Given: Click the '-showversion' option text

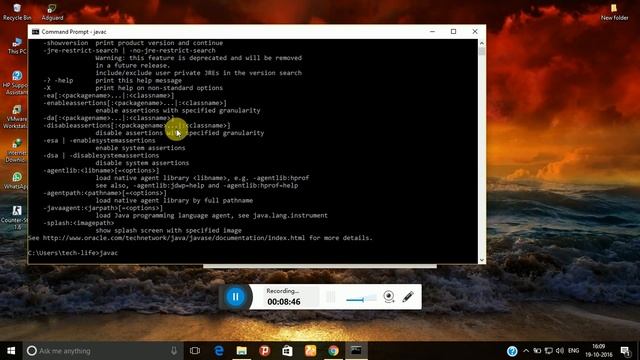Looking at the screenshot, I should click(66, 43).
